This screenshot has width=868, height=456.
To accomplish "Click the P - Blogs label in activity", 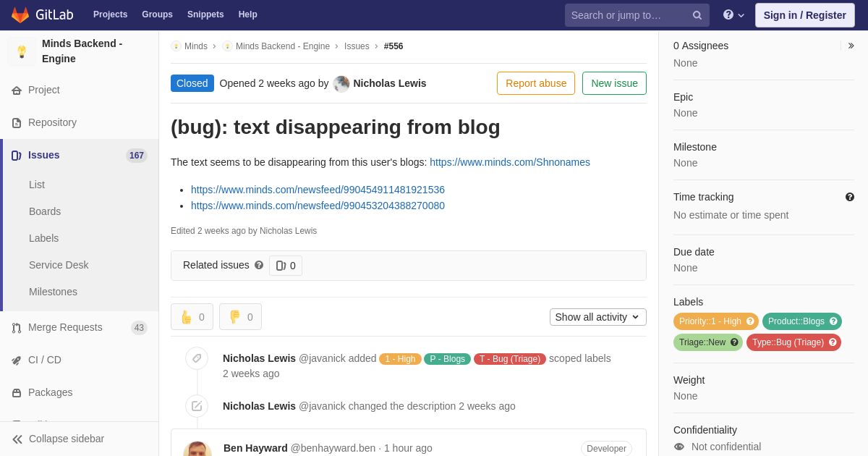I will click(447, 359).
